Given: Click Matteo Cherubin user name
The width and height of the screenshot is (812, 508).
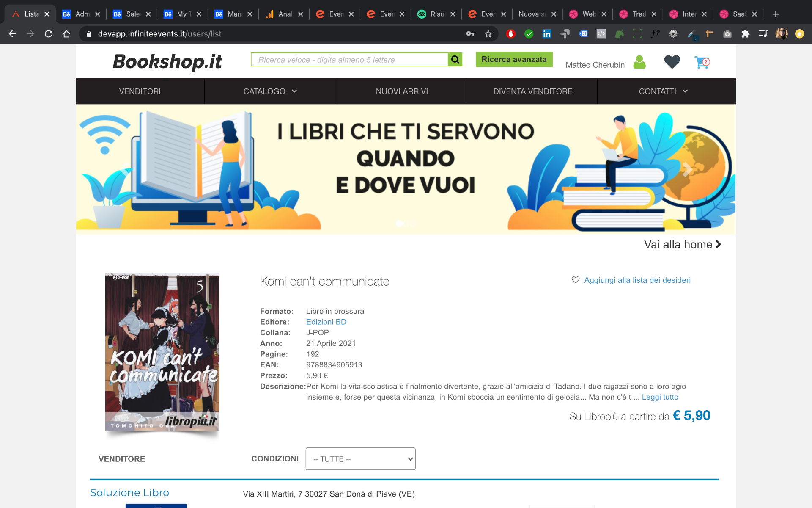Looking at the screenshot, I should coord(595,65).
